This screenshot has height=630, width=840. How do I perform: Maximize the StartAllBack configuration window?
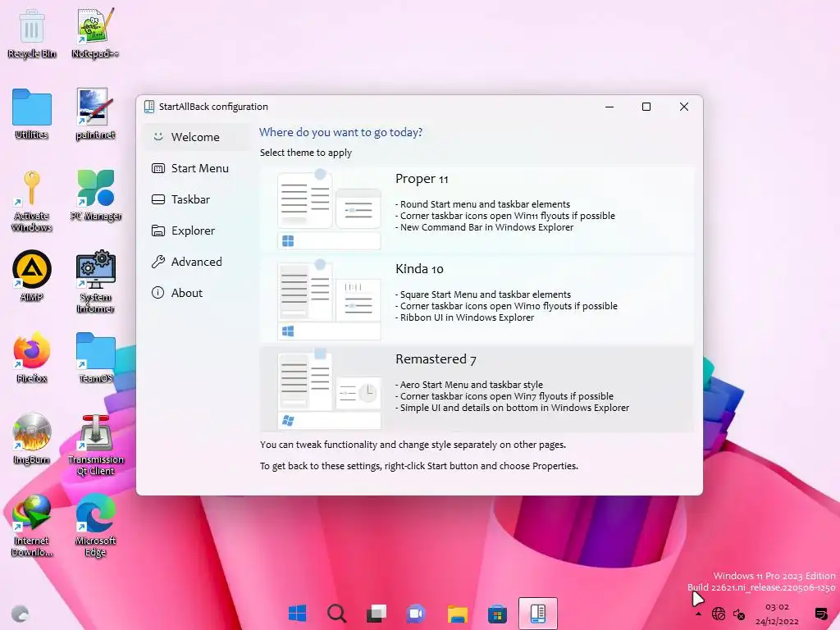coord(646,107)
